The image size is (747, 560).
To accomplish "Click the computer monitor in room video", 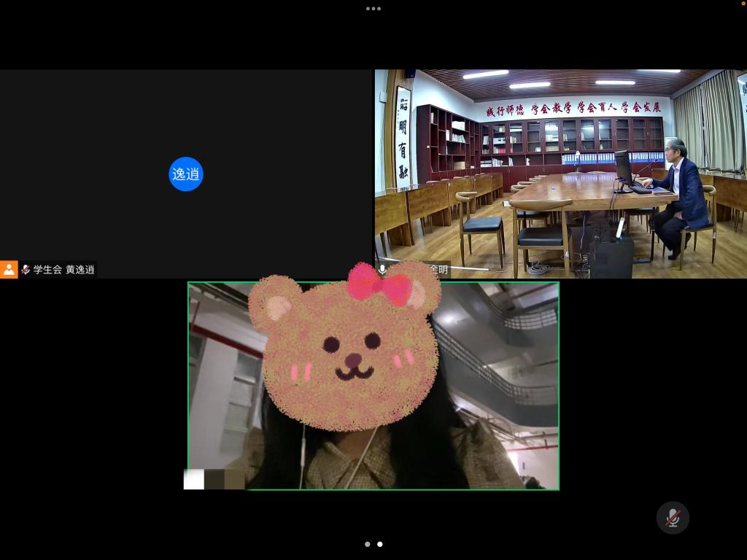I will [623, 167].
